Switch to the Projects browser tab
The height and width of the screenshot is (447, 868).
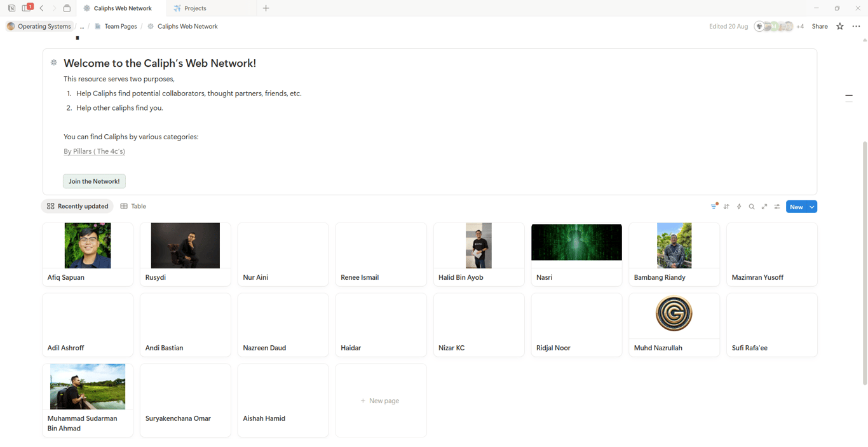[x=212, y=8]
